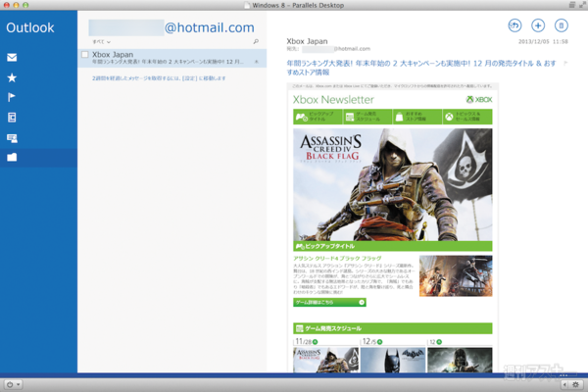Open the Social updates icon in sidebar

pyautogui.click(x=12, y=138)
